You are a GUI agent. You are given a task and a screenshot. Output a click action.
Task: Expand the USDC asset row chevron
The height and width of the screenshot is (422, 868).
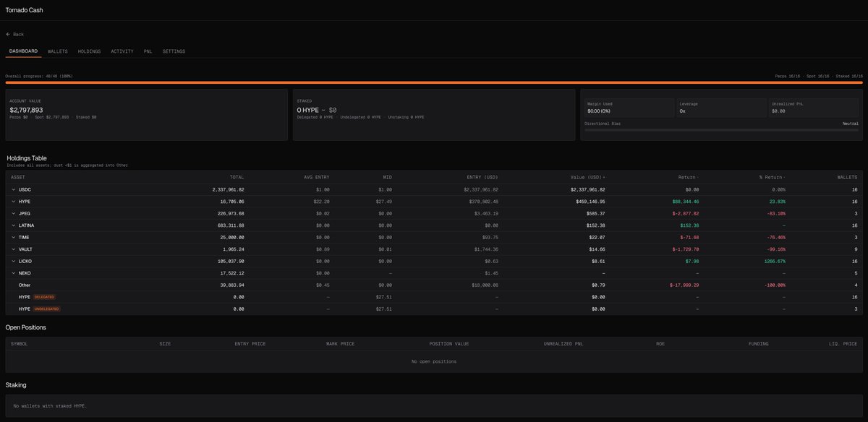coord(13,189)
